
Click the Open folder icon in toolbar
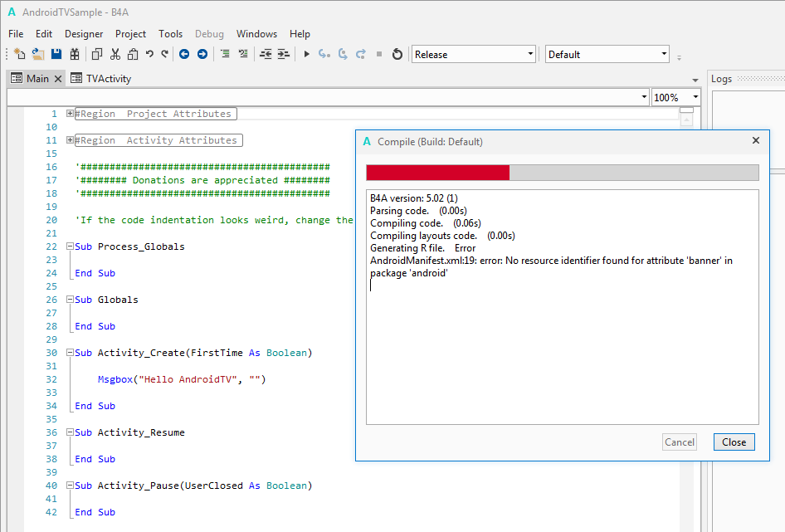(x=38, y=54)
